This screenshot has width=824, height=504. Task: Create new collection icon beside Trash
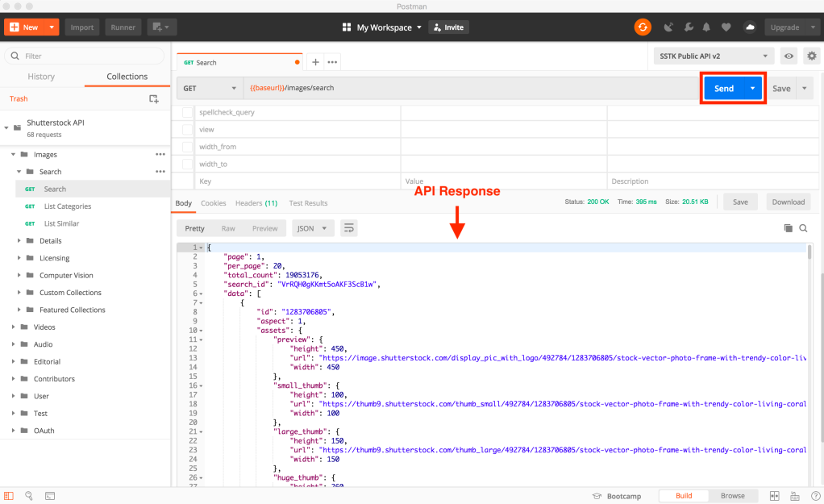153,99
